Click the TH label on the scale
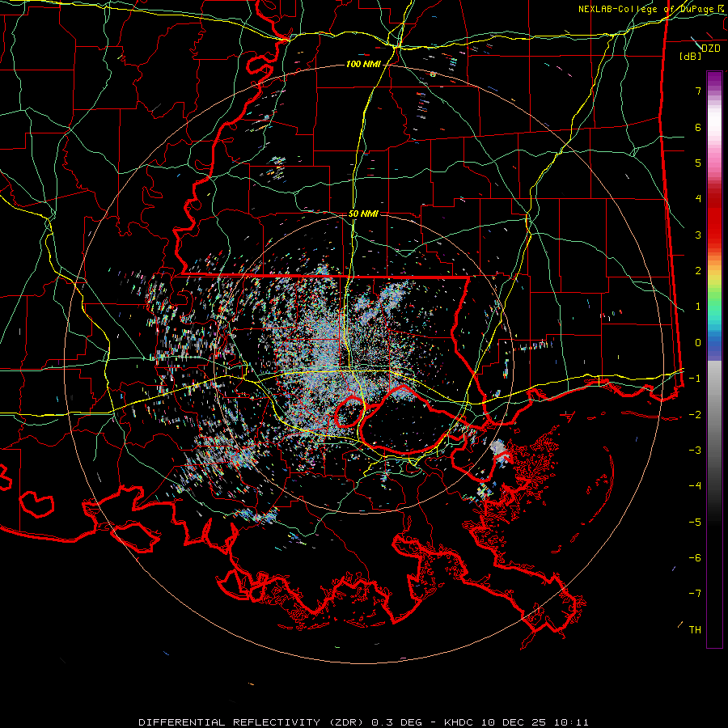Screen dimensions: 728x728 695,630
